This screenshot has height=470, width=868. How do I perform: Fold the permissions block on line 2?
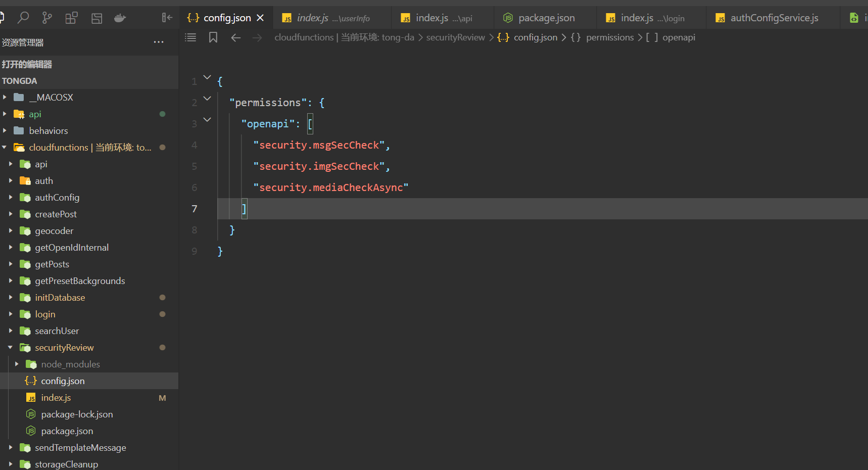(207, 99)
